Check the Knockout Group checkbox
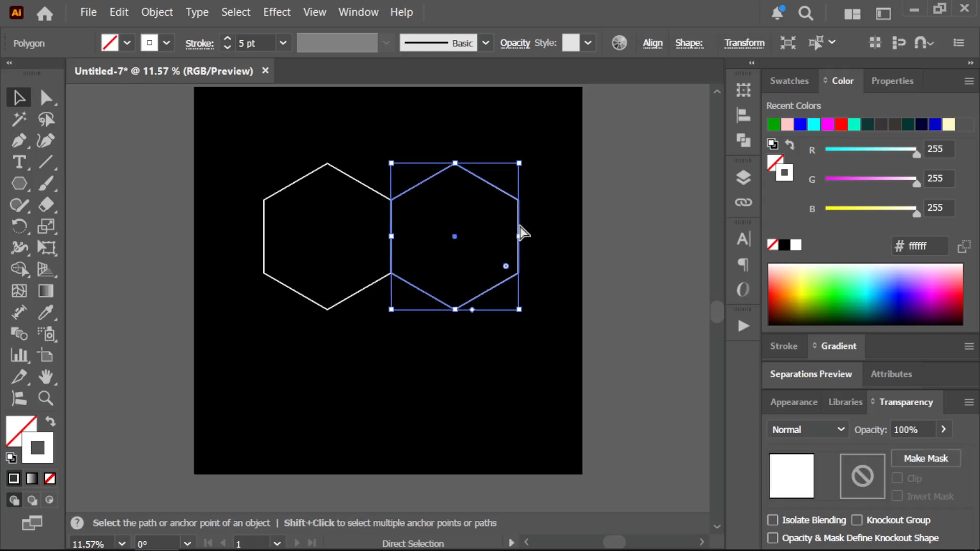This screenshot has height=551, width=980. pos(857,520)
